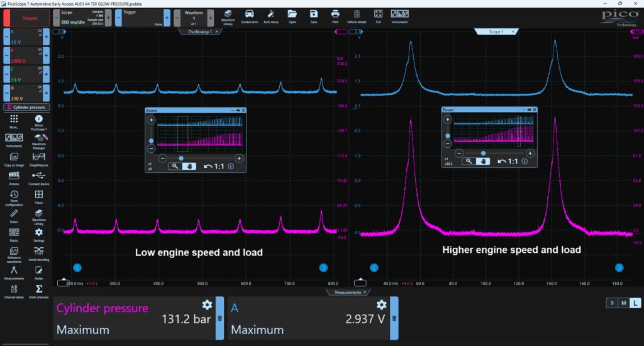Open the Trigger options panel
644x346 pixels.
click(x=143, y=18)
